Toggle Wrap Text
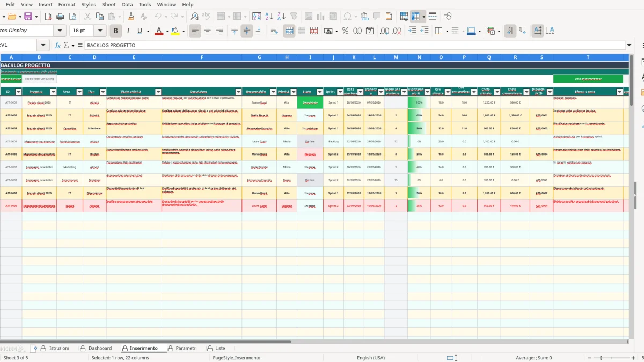This screenshot has height=362, width=644. coord(274,31)
